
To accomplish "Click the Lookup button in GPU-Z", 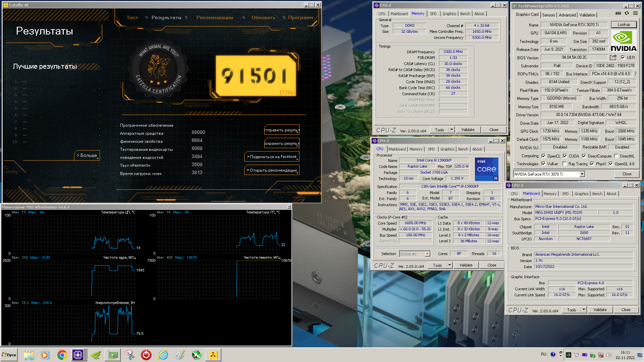I will click(x=624, y=24).
